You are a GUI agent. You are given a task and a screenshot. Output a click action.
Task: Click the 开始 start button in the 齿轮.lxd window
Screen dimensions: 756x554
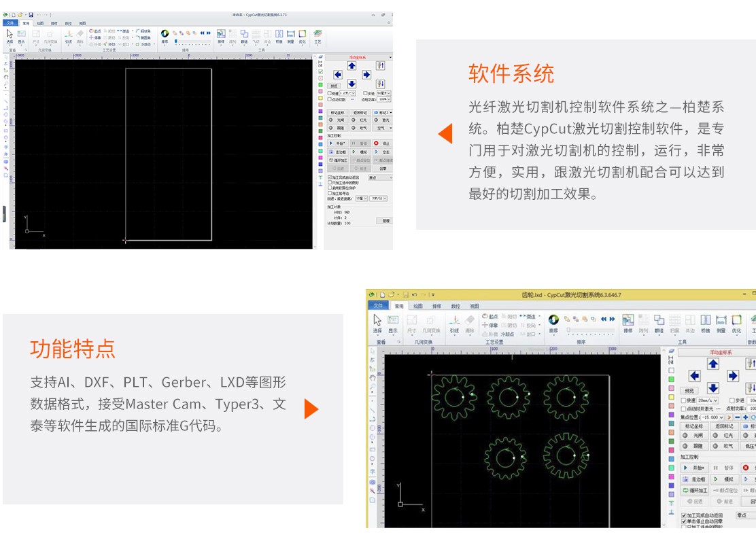tap(695, 468)
